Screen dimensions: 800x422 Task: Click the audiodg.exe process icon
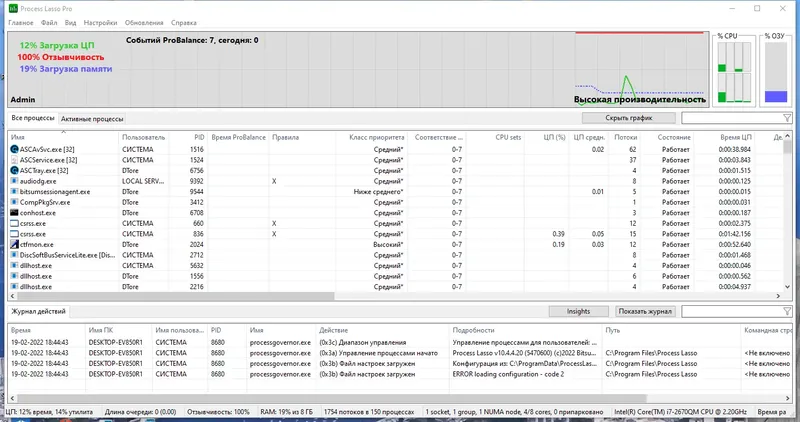click(14, 181)
